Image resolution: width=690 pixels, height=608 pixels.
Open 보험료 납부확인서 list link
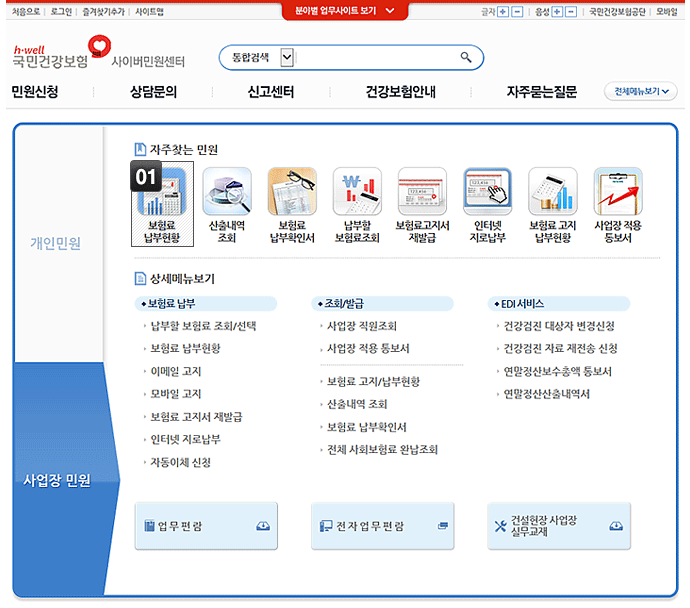367,427
